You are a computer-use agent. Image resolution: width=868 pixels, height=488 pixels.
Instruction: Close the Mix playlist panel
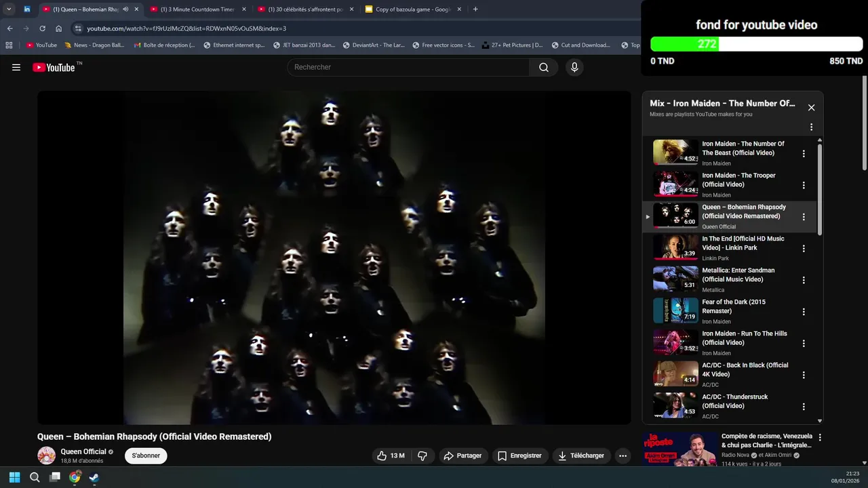pos(811,107)
